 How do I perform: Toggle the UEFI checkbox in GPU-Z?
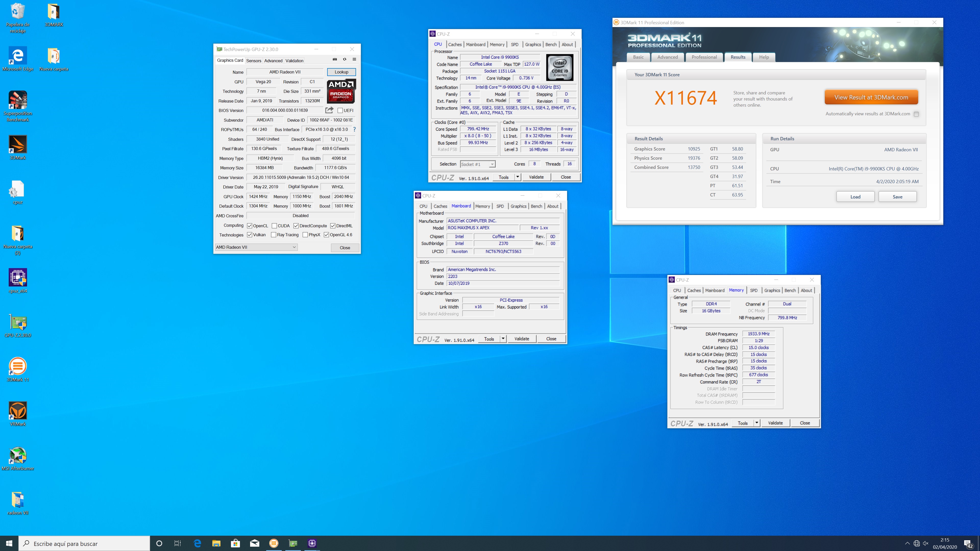(340, 111)
